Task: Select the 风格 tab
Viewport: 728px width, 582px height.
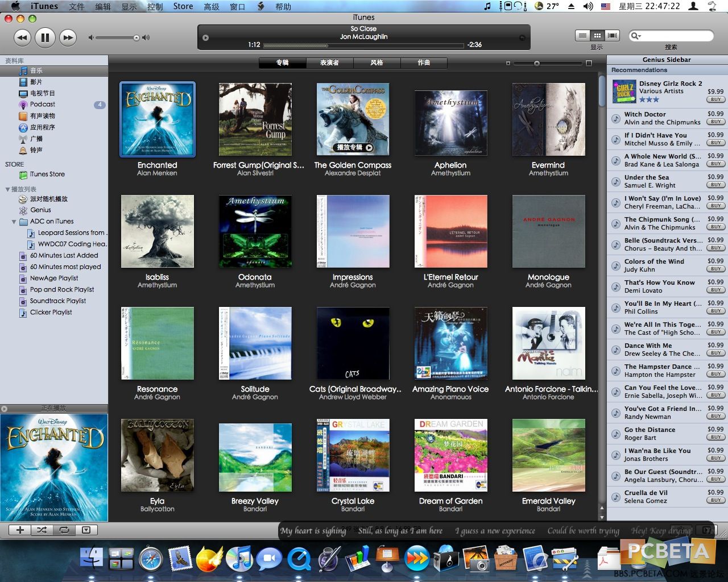Action: (377, 63)
